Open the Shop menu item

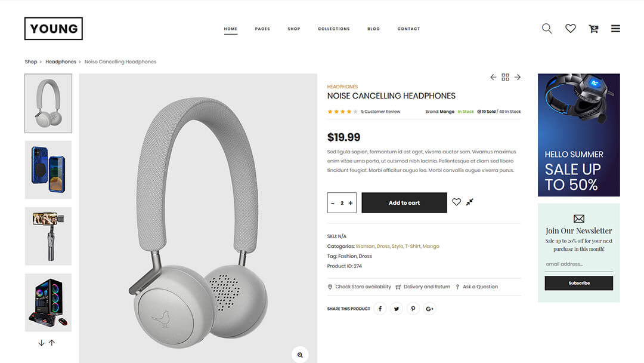click(x=293, y=29)
